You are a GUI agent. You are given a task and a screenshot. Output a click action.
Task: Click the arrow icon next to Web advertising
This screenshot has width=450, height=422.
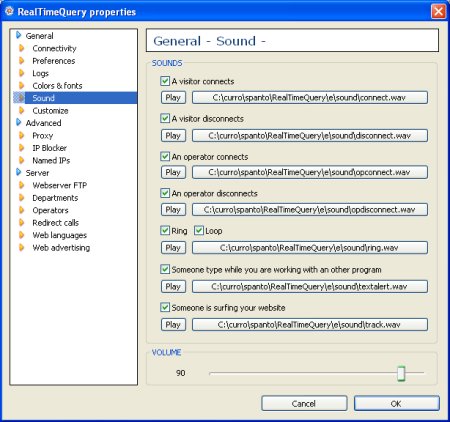click(22, 248)
